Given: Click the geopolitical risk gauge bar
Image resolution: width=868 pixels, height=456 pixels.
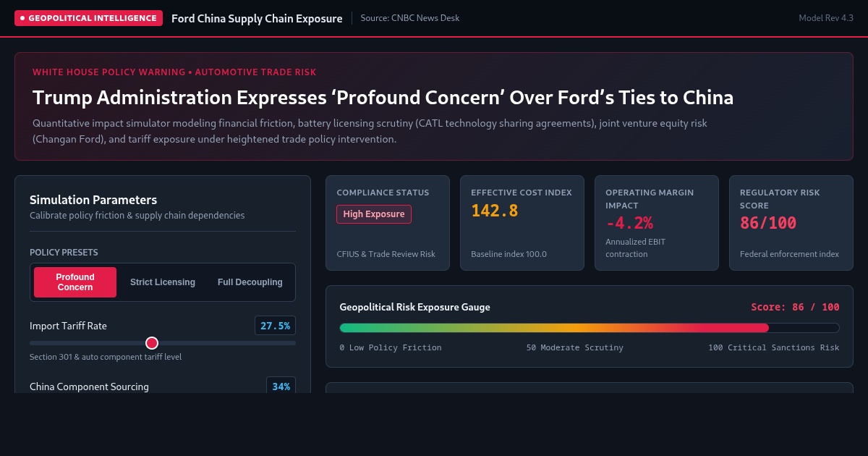Looking at the screenshot, I should tap(590, 328).
